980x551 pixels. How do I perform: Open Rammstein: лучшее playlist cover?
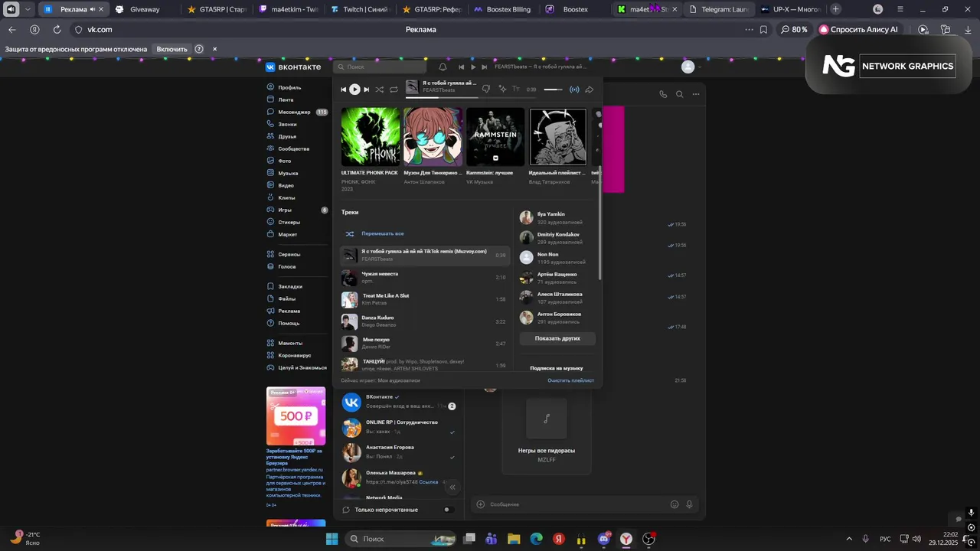coord(495,137)
